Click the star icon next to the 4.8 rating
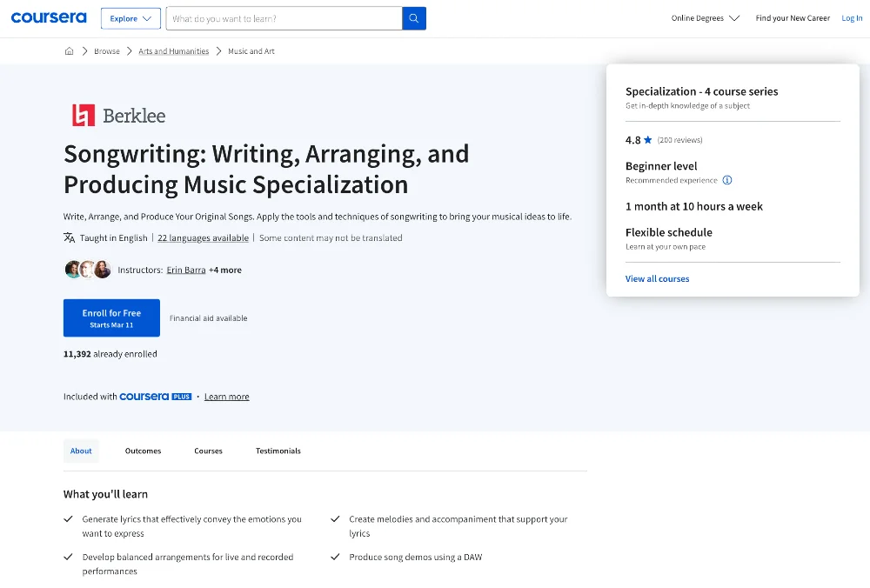Viewport: 870px width, 588px height. [x=646, y=139]
